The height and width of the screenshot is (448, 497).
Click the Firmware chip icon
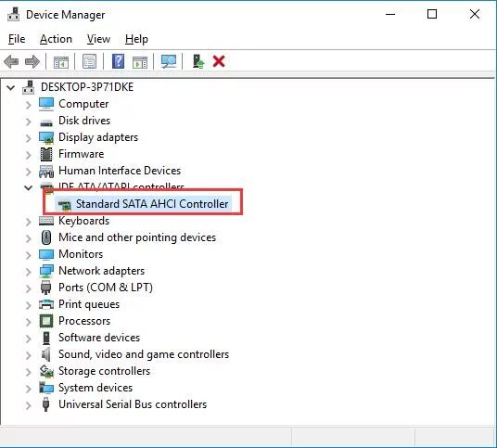pyautogui.click(x=46, y=154)
